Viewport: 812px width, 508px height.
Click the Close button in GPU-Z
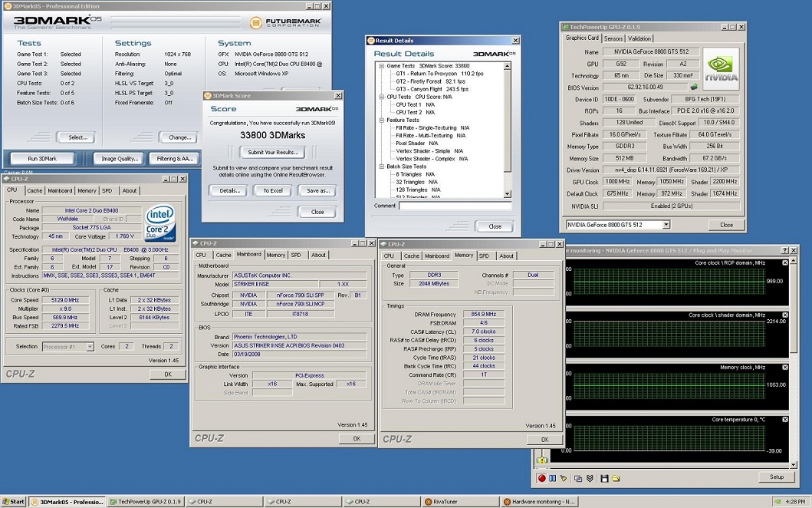coord(726,224)
